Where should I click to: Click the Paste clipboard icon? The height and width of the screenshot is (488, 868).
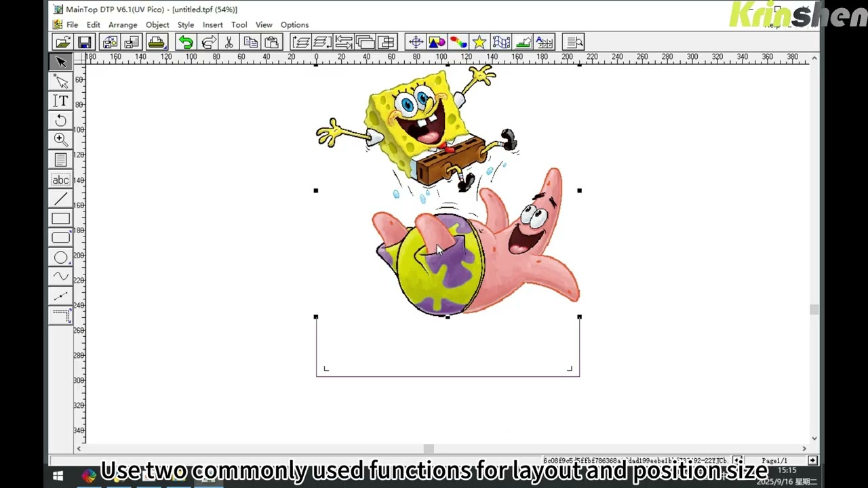(271, 42)
